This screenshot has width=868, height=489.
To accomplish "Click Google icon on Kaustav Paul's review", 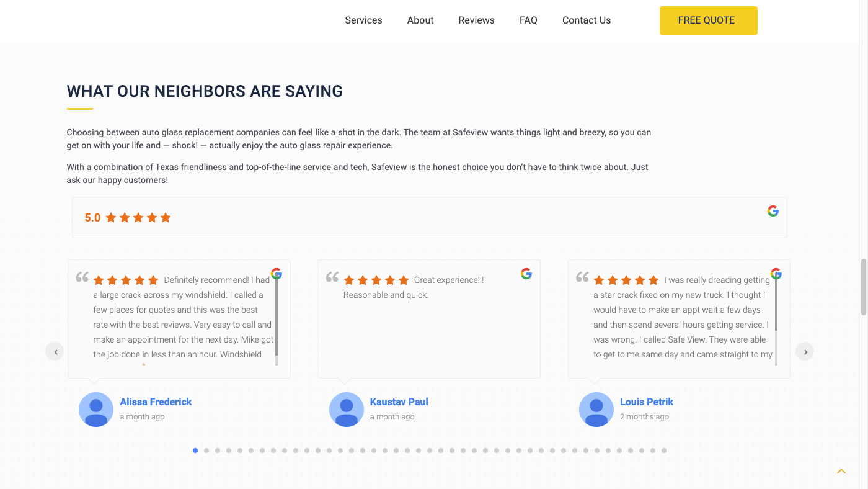I will pyautogui.click(x=526, y=274).
